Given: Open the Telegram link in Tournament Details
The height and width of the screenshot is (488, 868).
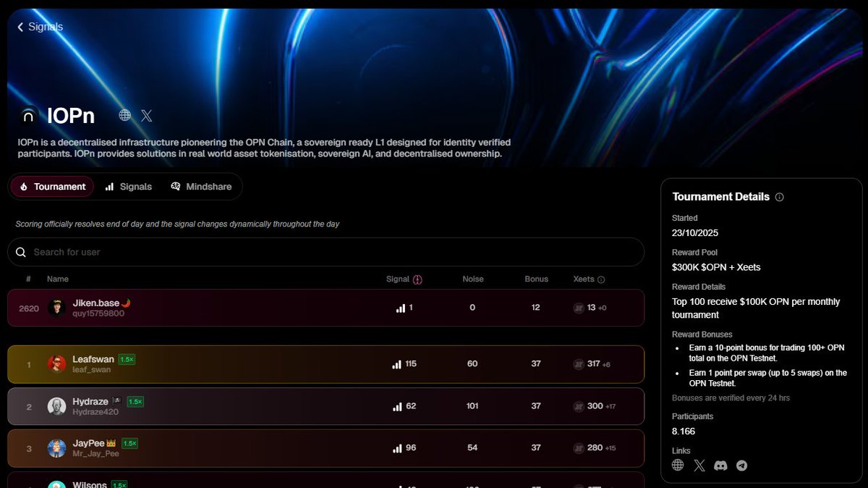Looking at the screenshot, I should point(741,466).
